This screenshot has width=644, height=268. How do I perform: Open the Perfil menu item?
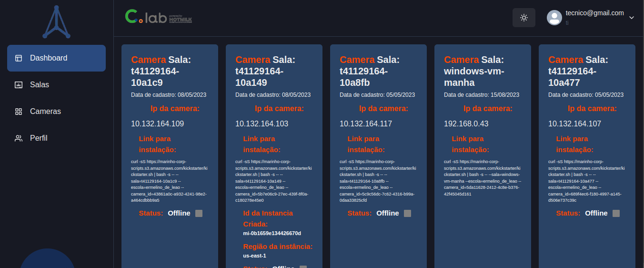click(x=56, y=138)
